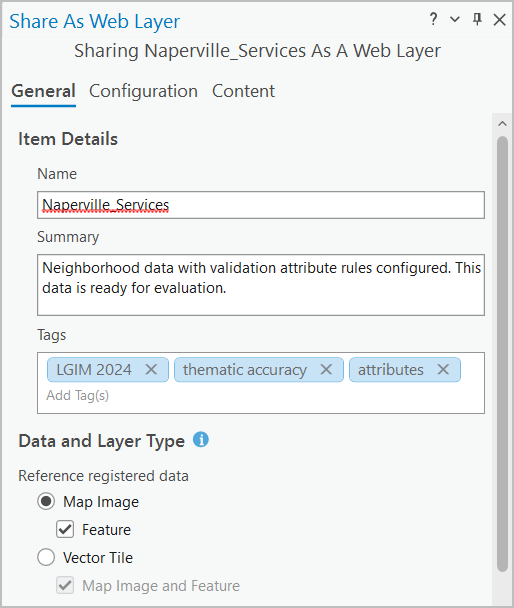
Task: Remove the attributes tag
Action: [x=443, y=370]
